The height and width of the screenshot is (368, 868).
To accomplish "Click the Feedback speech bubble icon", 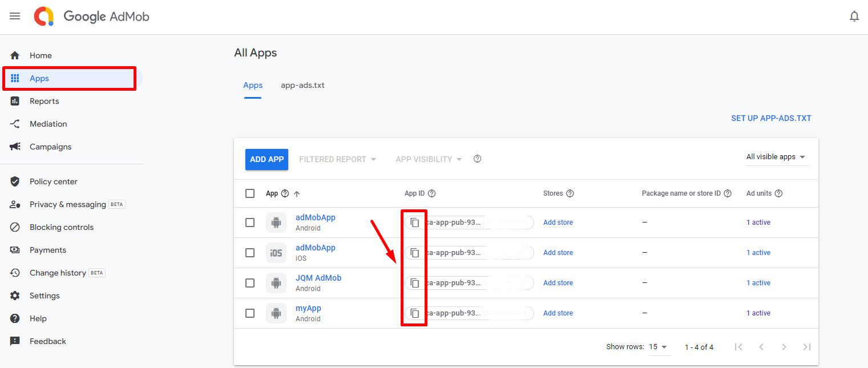I will pyautogui.click(x=15, y=341).
